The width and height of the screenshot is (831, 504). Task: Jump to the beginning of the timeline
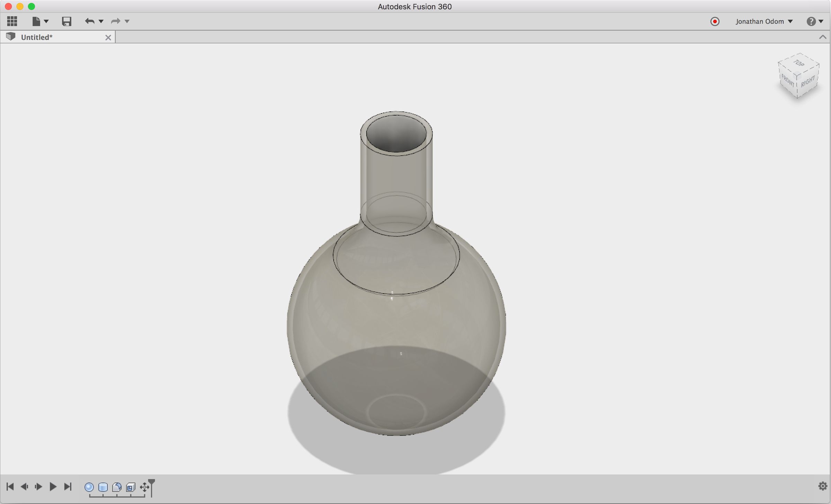coord(10,487)
